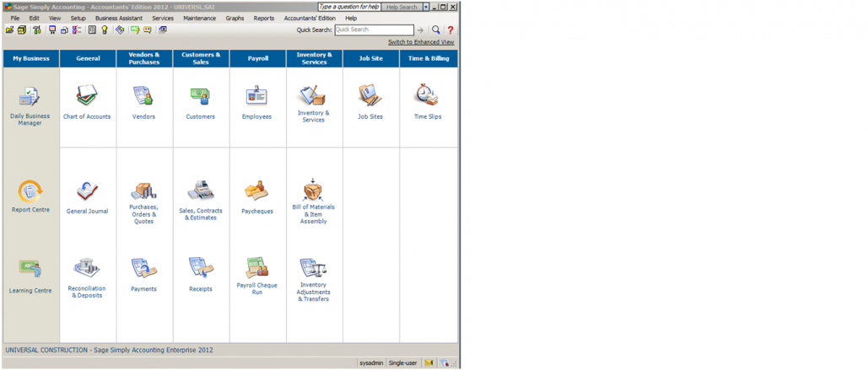Click the calculator toolbar icon

pyautogui.click(x=92, y=29)
